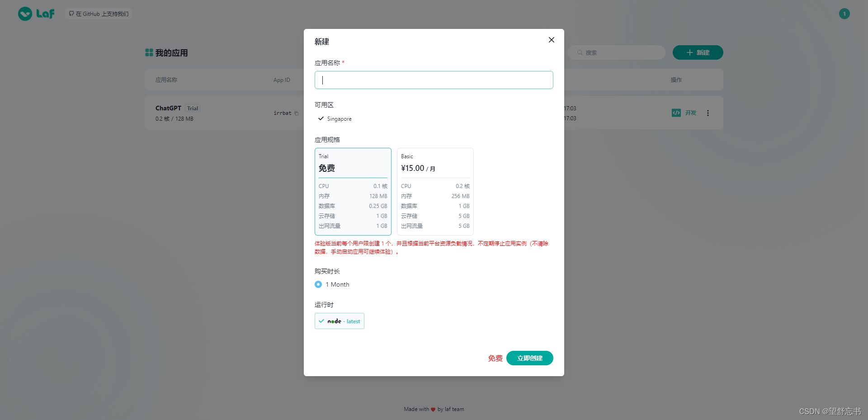868x420 pixels.
Task: Click the 0.25 GB value in Trial
Action: click(378, 206)
